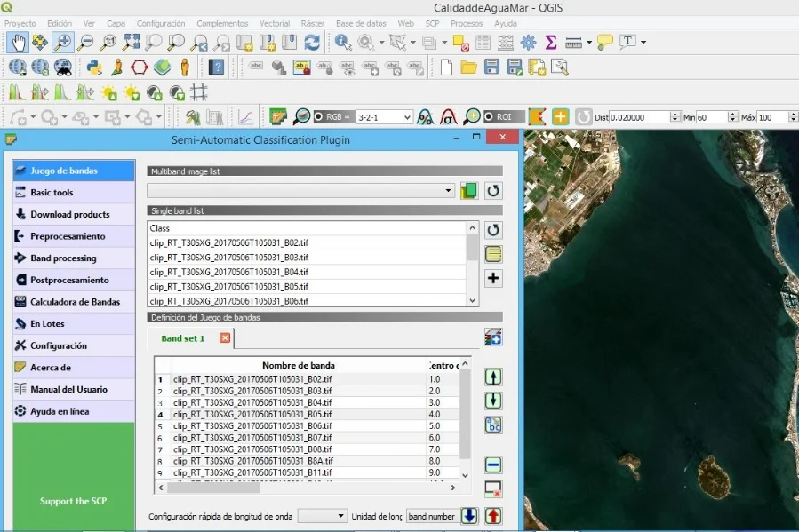
Task: Select the Identify Features tool
Action: click(342, 43)
